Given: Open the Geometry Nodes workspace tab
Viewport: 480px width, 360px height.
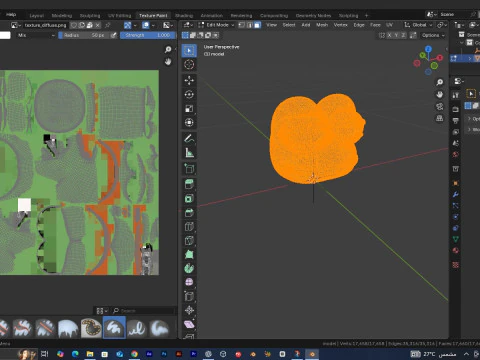Looking at the screenshot, I should (313, 16).
